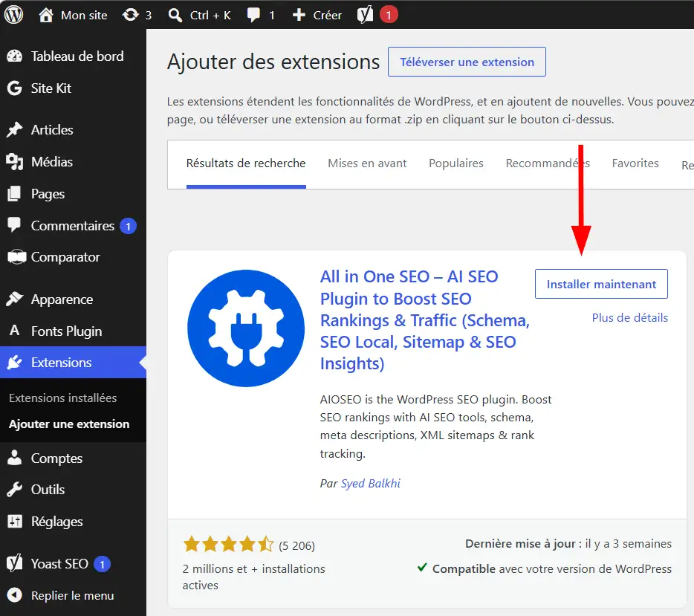Viewport: 694px width, 616px height.
Task: Click the Articles pin icon
Action: tap(15, 129)
